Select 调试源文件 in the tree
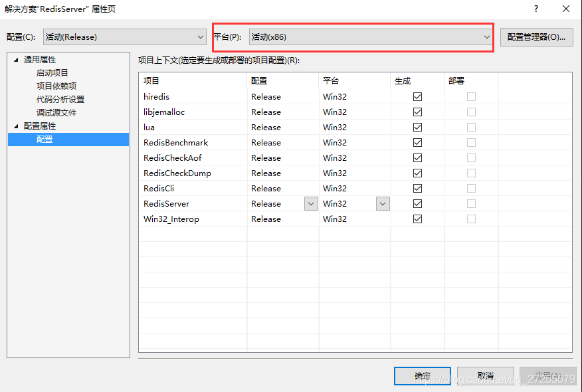 (56, 113)
